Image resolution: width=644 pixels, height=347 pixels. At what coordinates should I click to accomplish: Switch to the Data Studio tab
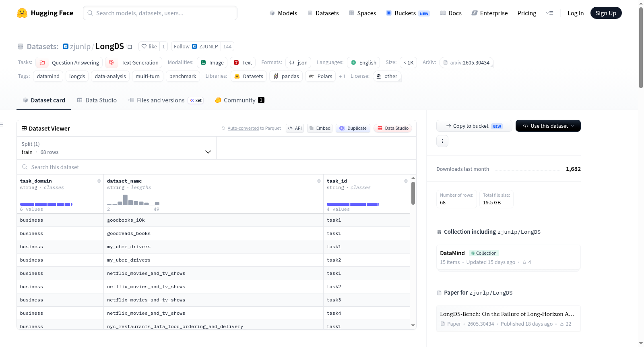pos(97,100)
